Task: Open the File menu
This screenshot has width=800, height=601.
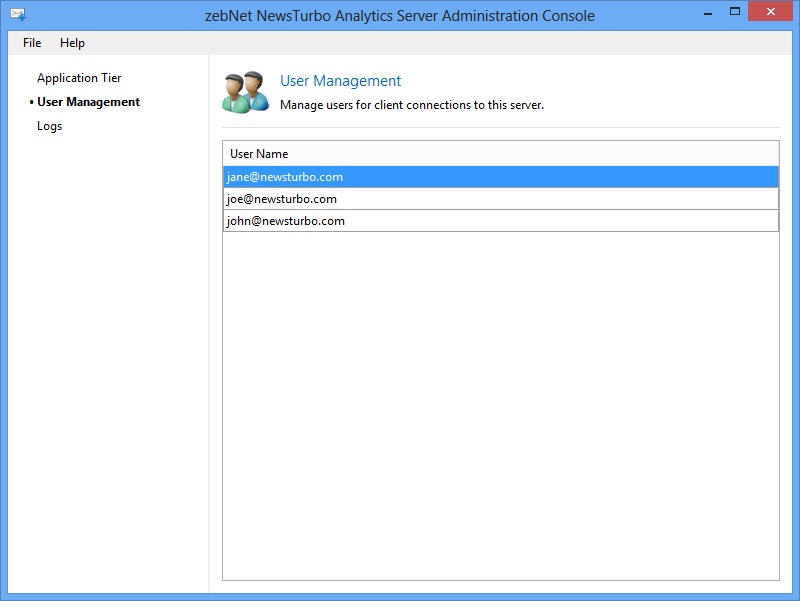Action: click(x=32, y=43)
